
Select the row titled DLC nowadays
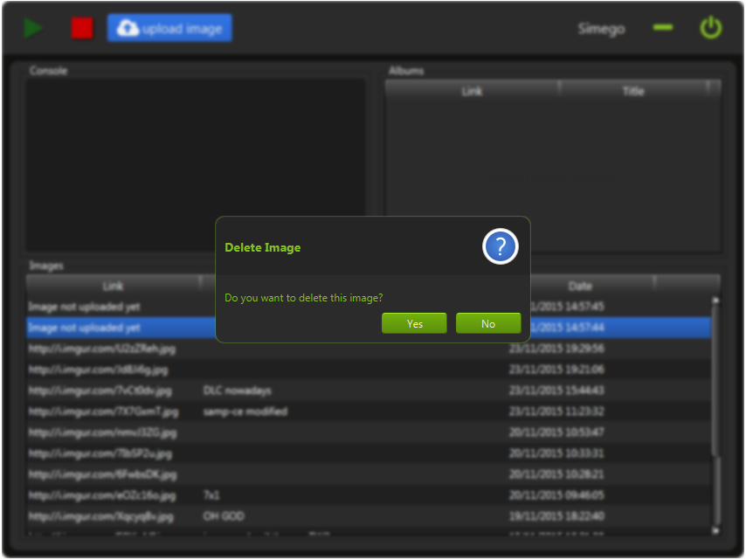[369, 391]
